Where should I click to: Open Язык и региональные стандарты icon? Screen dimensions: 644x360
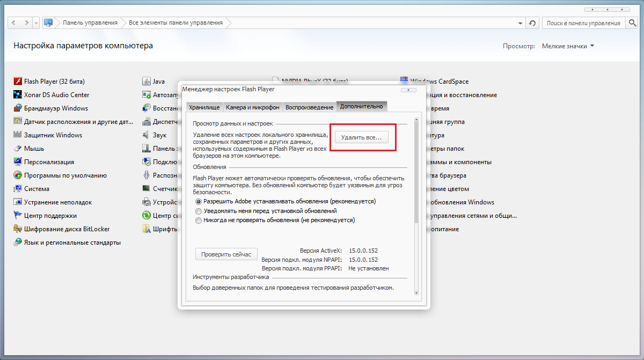pyautogui.click(x=18, y=243)
